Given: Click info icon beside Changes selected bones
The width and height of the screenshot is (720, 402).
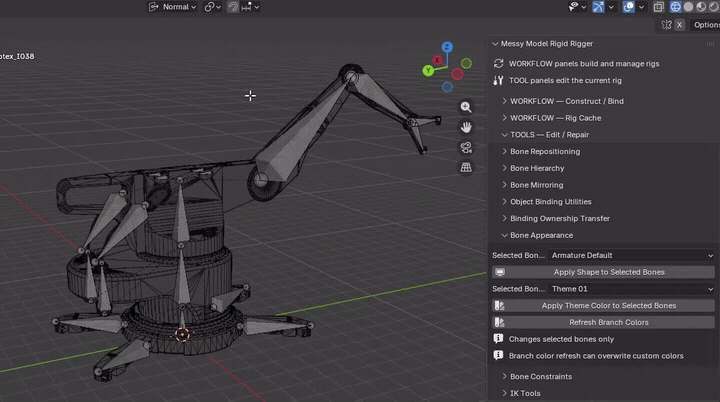Looking at the screenshot, I should click(x=498, y=339).
